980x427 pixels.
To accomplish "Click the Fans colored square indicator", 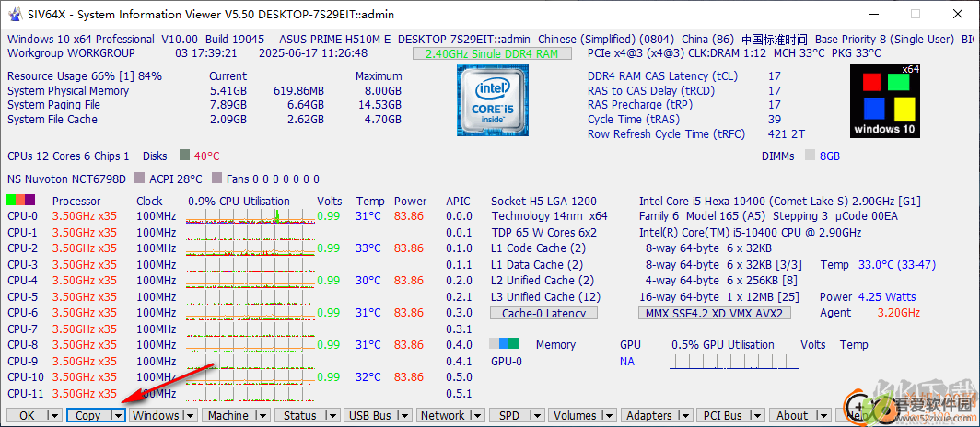I will point(216,179).
